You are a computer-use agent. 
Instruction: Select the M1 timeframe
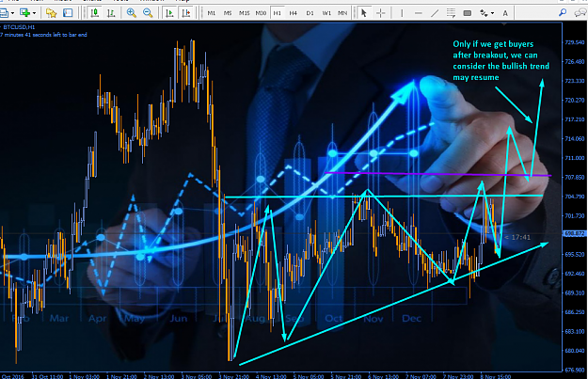coord(212,13)
